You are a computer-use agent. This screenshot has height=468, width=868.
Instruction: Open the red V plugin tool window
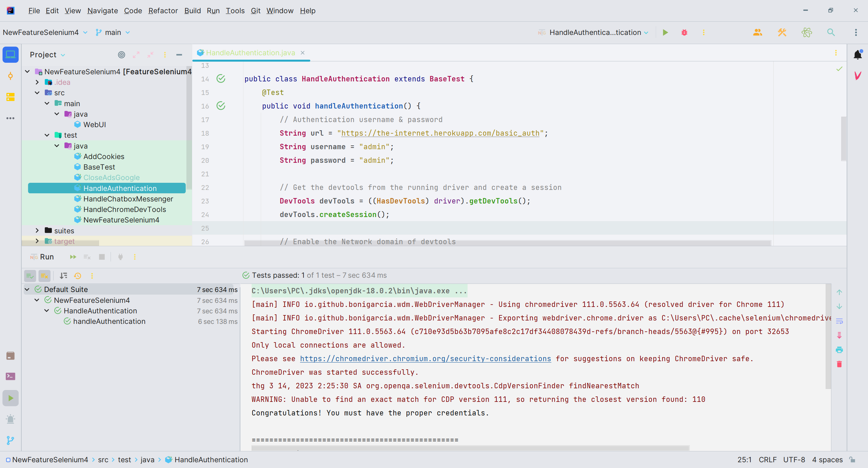coord(857,75)
